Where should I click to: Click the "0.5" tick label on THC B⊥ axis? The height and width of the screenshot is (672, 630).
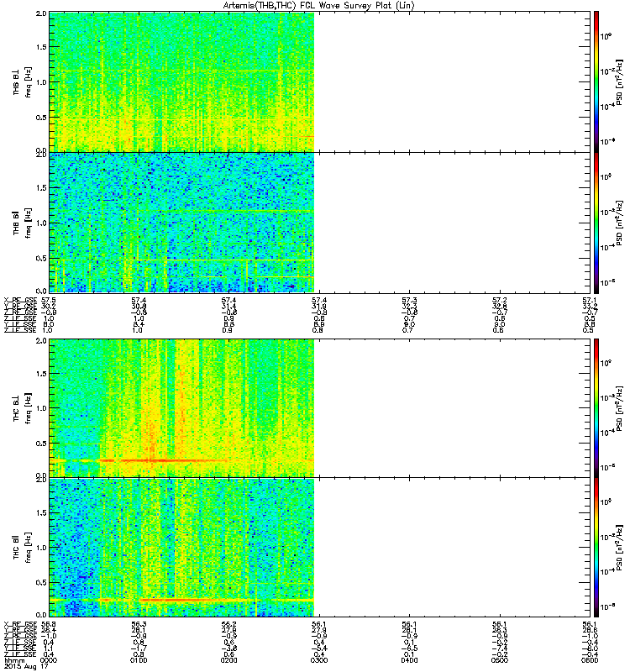click(41, 444)
